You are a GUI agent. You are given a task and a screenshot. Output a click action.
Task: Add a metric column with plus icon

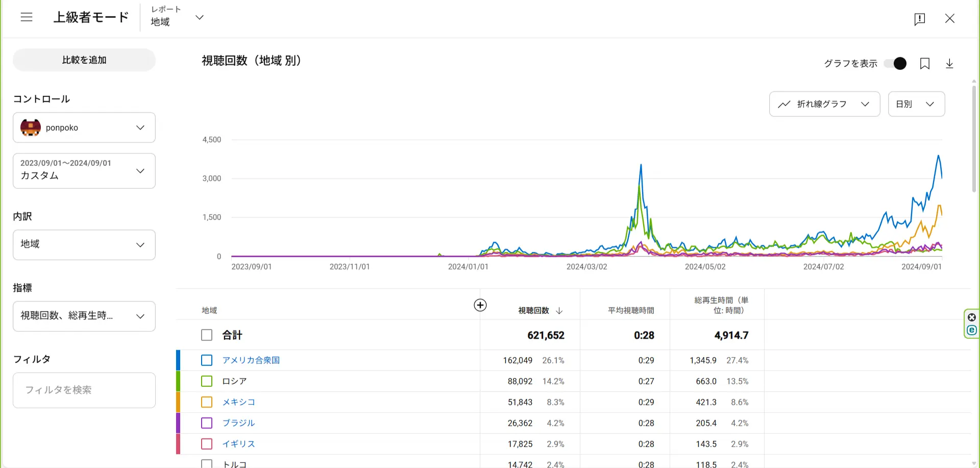point(480,305)
